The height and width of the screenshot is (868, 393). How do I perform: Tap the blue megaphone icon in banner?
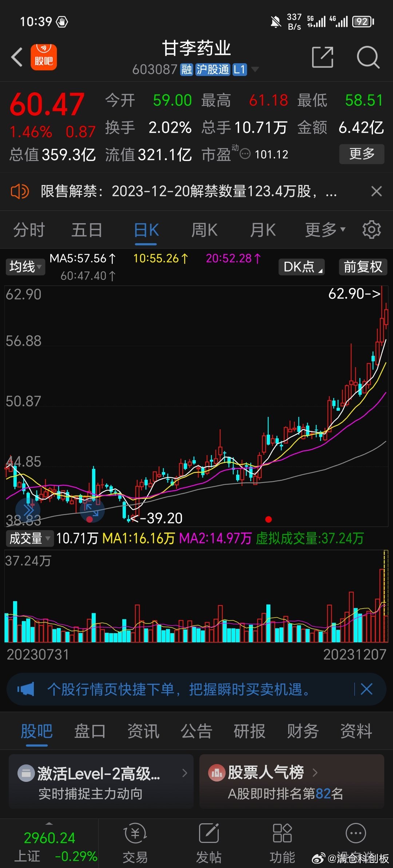[x=25, y=689]
